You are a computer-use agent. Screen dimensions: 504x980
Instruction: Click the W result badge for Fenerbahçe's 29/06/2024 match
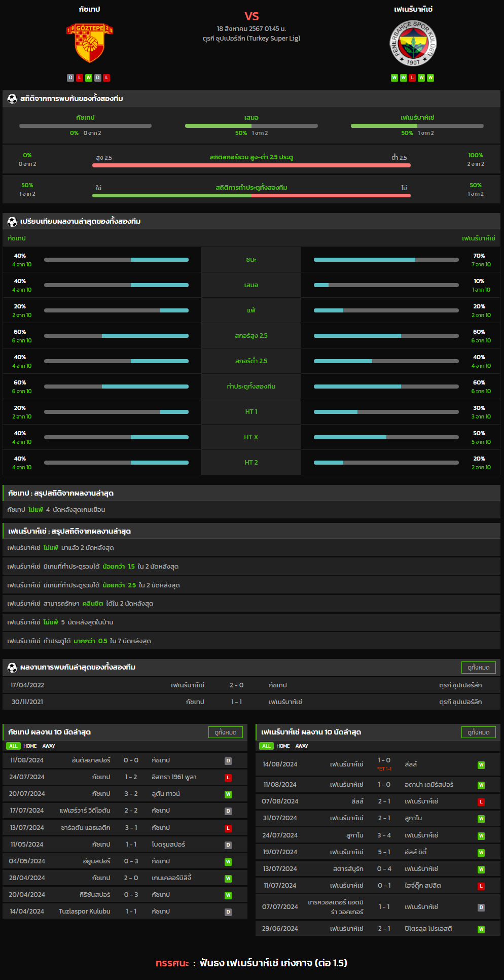point(481,929)
